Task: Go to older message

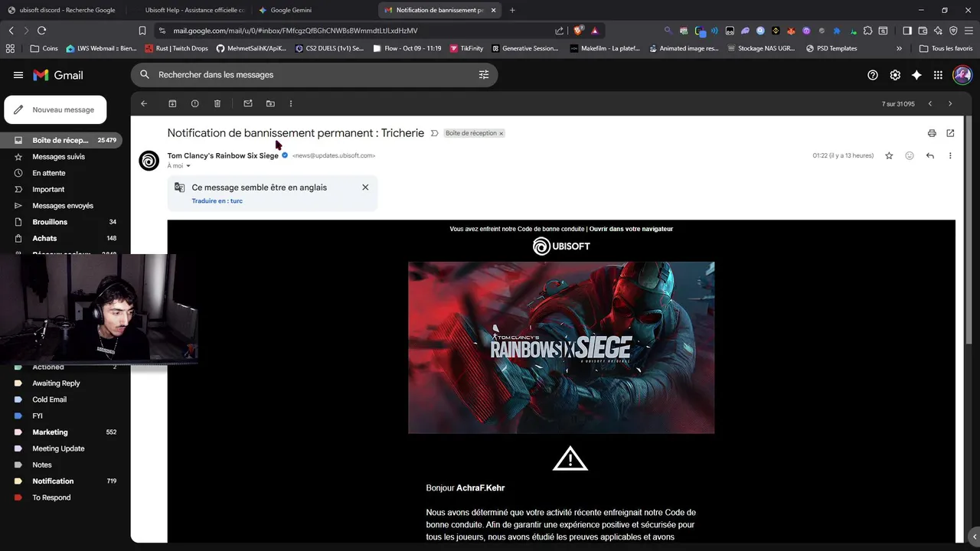Action: tap(950, 103)
